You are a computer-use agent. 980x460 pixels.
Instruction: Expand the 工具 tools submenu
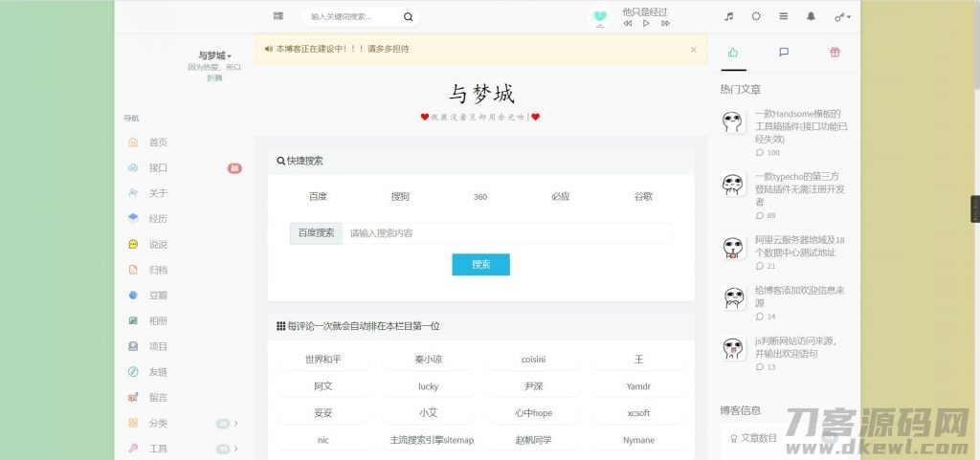pos(235,449)
